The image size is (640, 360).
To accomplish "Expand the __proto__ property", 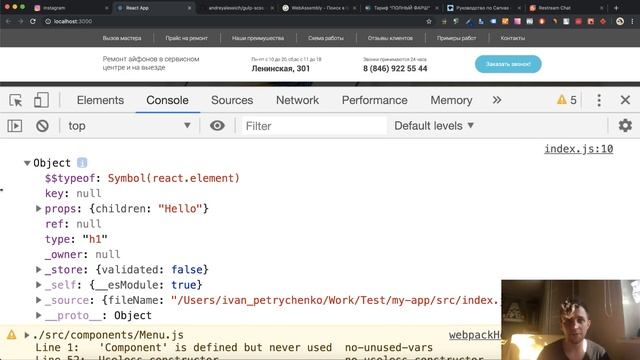I will [x=38, y=315].
